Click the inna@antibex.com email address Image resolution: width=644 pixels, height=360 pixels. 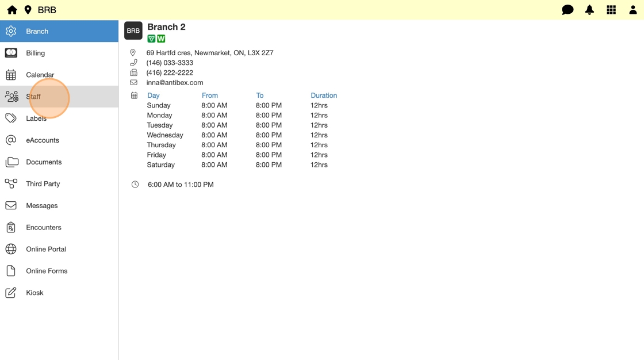(x=175, y=83)
